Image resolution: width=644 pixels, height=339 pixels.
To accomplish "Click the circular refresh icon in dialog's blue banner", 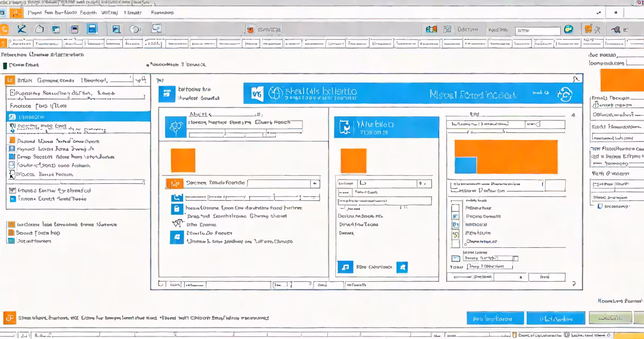I will point(565,94).
